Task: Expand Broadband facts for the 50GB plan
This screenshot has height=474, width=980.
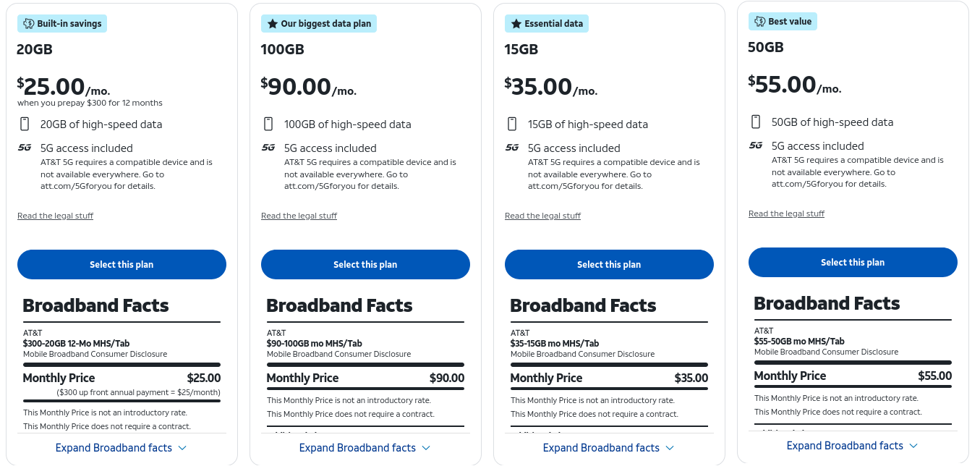Action: point(853,446)
